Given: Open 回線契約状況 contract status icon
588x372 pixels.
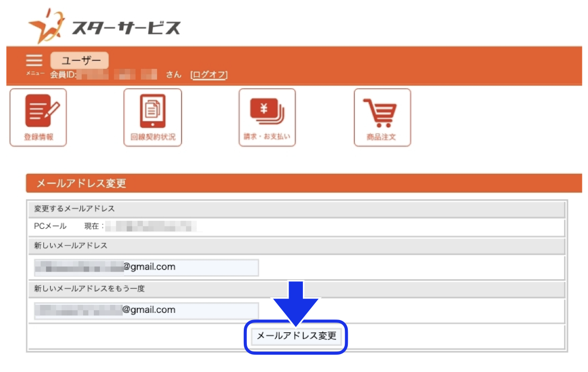Looking at the screenshot, I should point(152,118).
